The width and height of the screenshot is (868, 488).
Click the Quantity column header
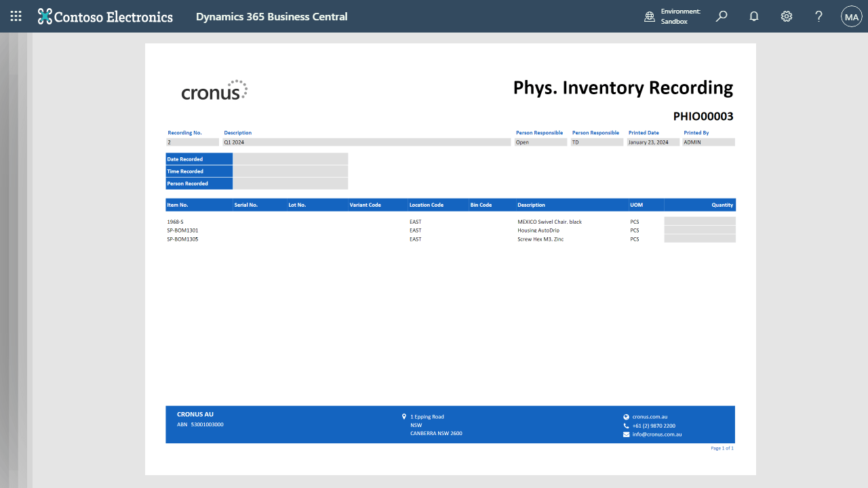(x=722, y=205)
